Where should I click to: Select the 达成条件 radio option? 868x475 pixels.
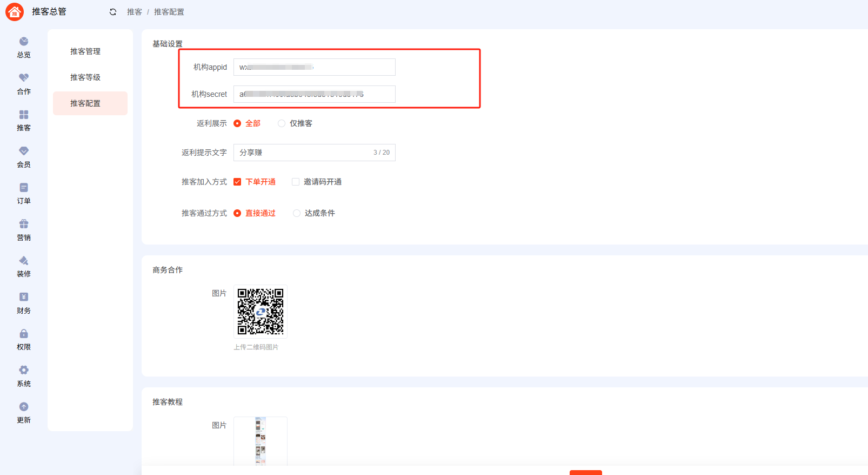[x=297, y=213]
